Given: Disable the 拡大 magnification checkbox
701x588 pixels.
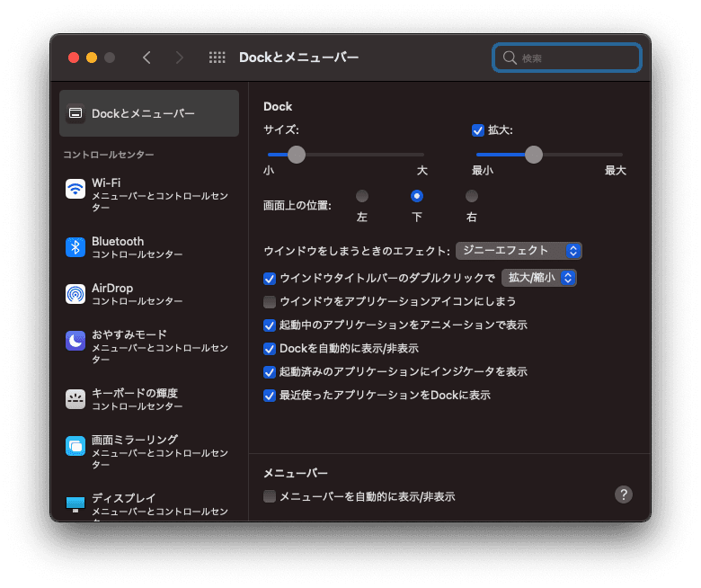Looking at the screenshot, I should pos(478,130).
